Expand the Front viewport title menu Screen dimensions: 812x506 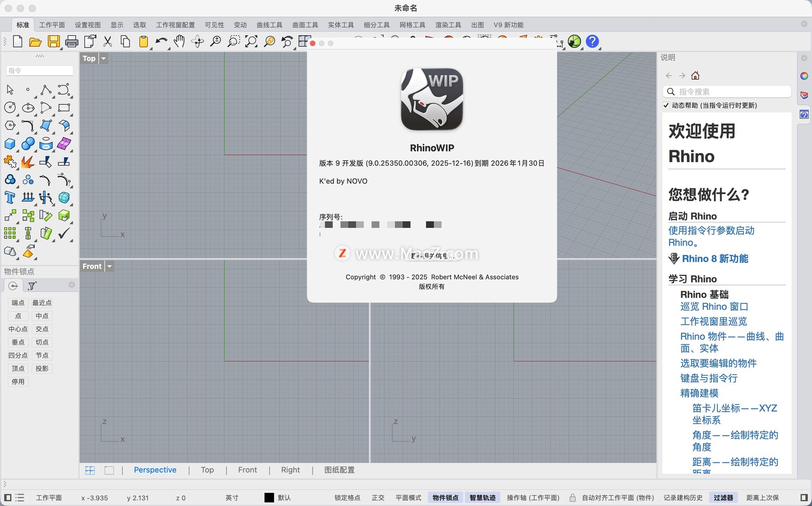[110, 266]
